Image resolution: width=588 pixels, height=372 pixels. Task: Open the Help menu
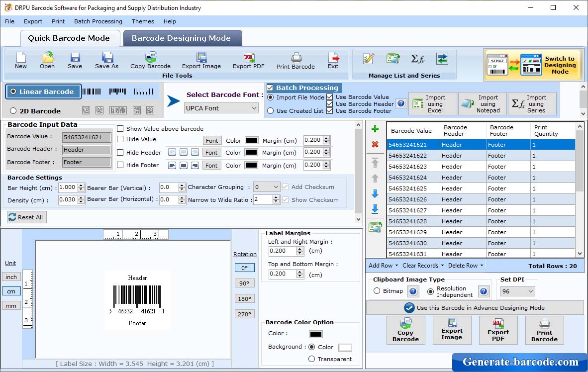[170, 21]
